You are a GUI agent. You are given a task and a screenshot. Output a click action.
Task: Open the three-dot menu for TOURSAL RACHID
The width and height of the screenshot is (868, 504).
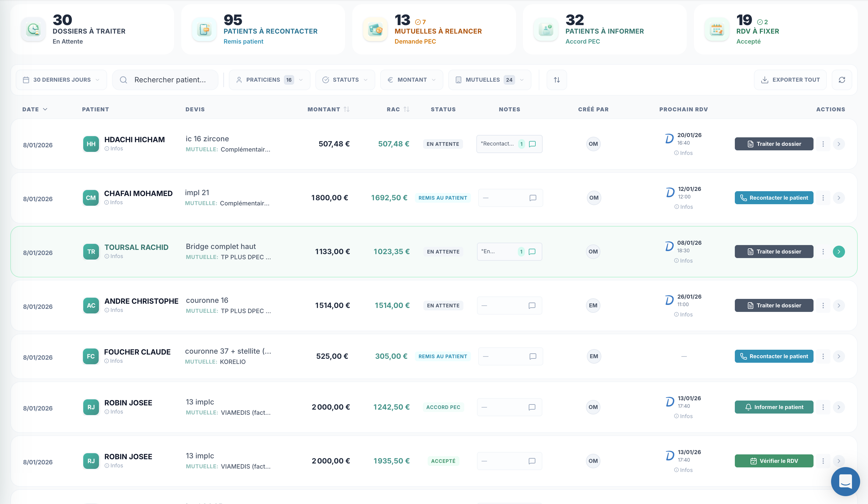click(x=823, y=252)
